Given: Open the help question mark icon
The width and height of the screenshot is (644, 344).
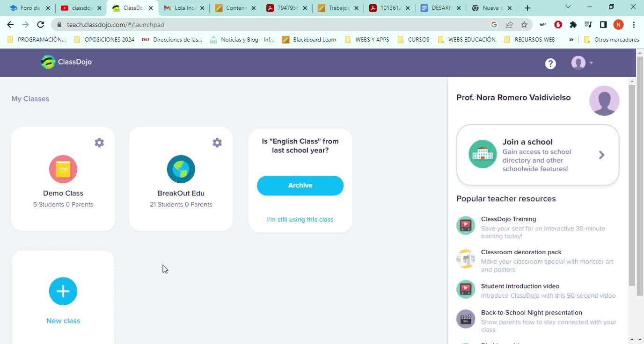Looking at the screenshot, I should [x=550, y=64].
